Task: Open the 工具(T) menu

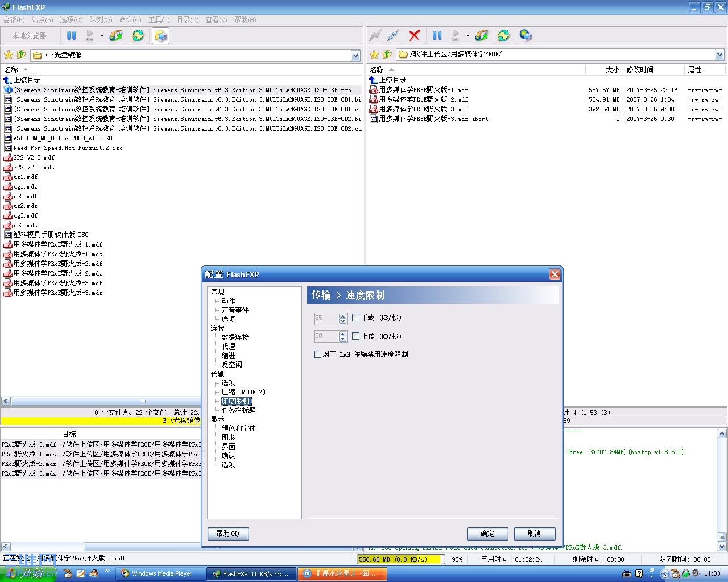Action: (x=159, y=20)
